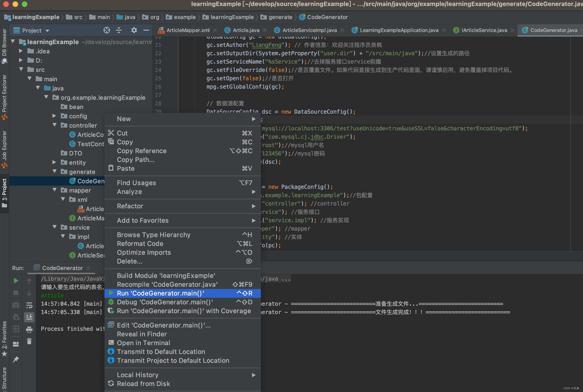This screenshot has height=392, width=583.
Task: Toggle scroll to end in Run console
Action: pyautogui.click(x=29, y=317)
